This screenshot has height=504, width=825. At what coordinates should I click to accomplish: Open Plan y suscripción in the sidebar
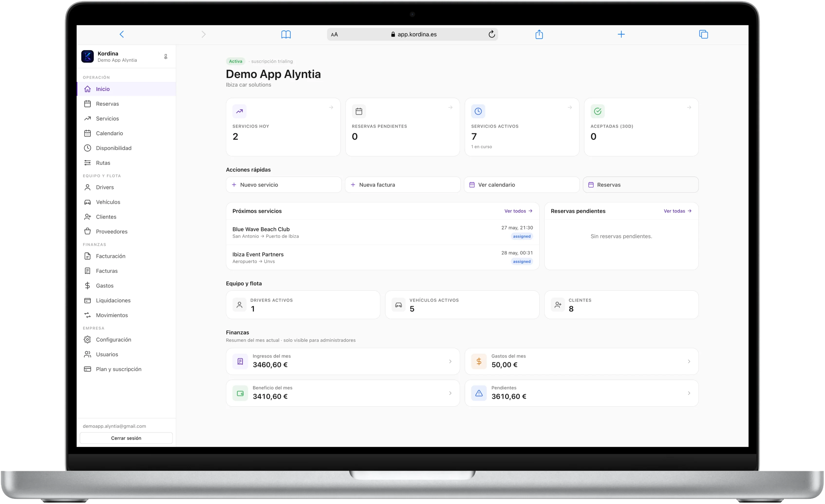click(126, 369)
